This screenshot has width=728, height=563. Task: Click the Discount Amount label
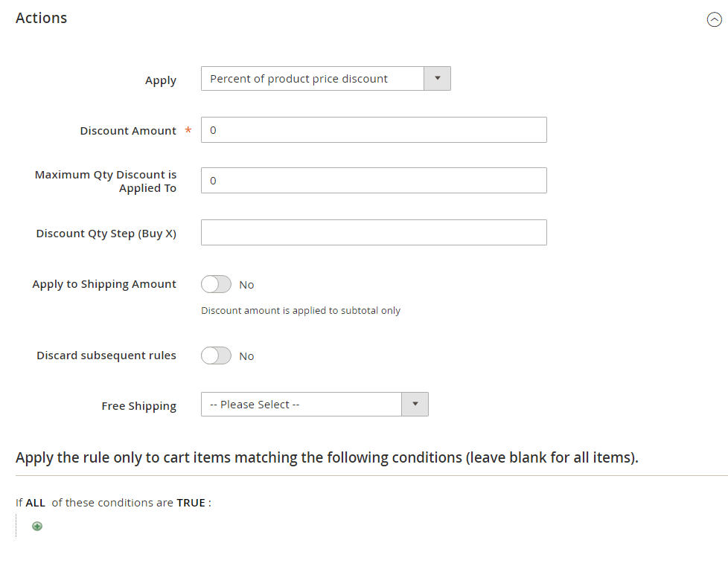pyautogui.click(x=128, y=131)
